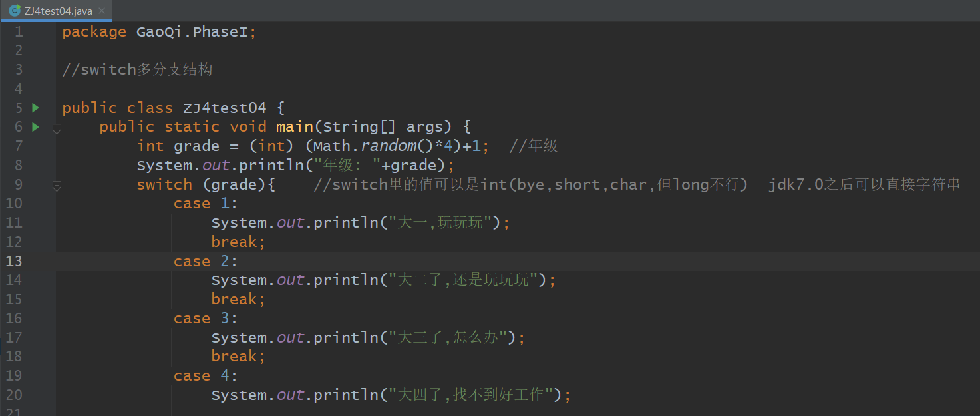Click the run icon beside the main method
Screen dimensions: 980x416
click(x=35, y=126)
